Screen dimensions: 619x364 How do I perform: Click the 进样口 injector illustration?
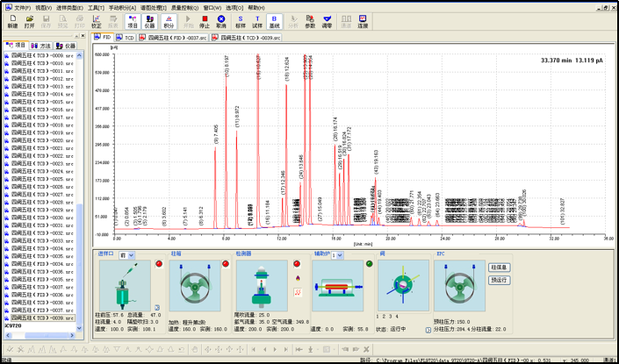click(x=126, y=286)
